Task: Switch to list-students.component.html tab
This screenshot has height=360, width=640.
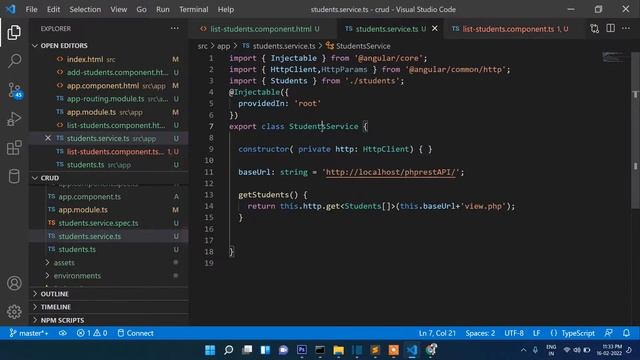Action: click(x=260, y=29)
